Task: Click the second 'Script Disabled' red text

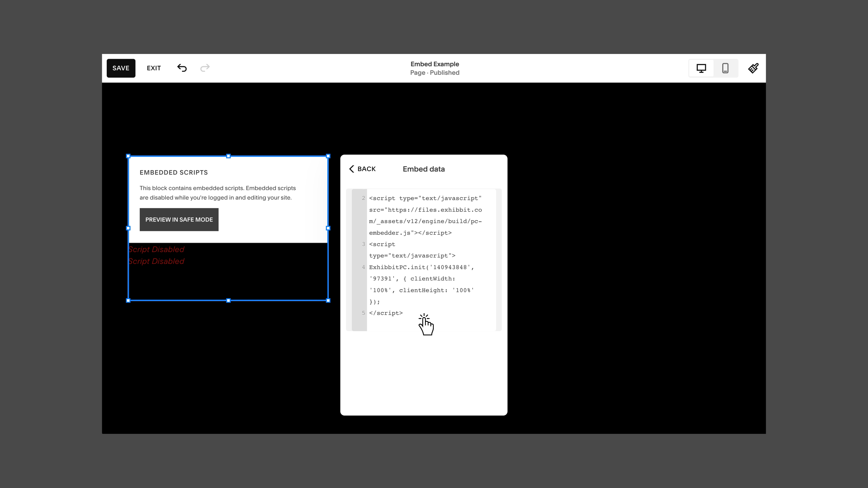Action: tap(156, 261)
